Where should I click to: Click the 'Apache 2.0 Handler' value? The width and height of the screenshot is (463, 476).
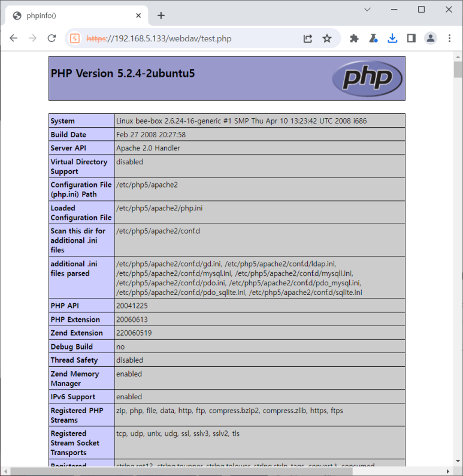coord(148,148)
